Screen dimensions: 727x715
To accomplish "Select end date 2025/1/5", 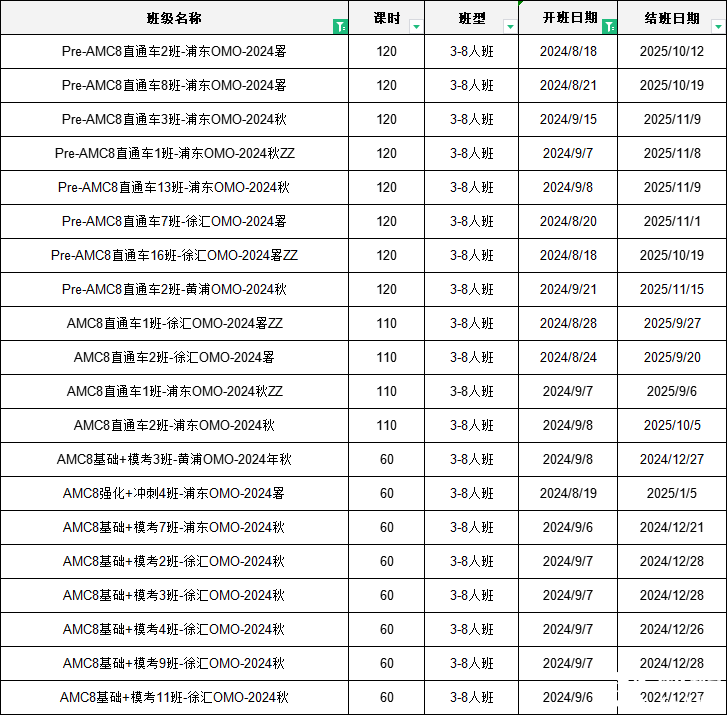I will point(672,493).
